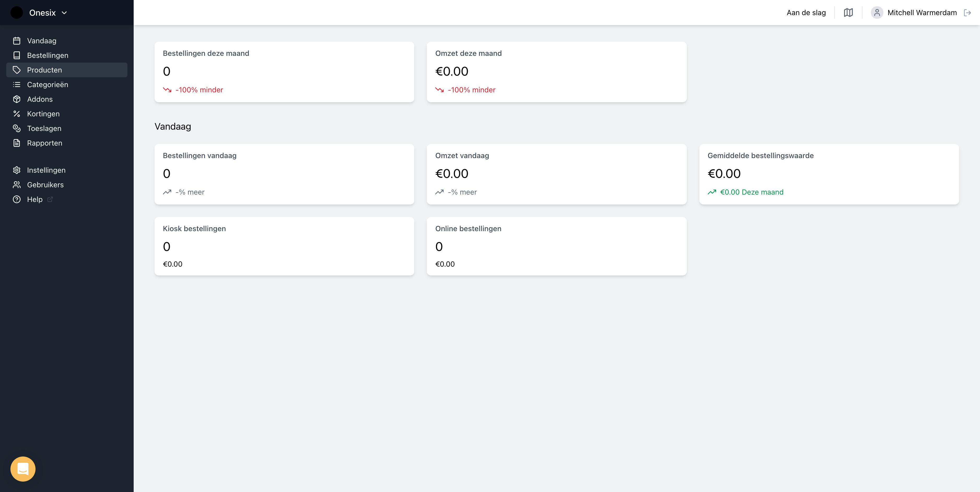
Task: Click downward trend icon under Bestellingen deze maand
Action: pyautogui.click(x=167, y=90)
